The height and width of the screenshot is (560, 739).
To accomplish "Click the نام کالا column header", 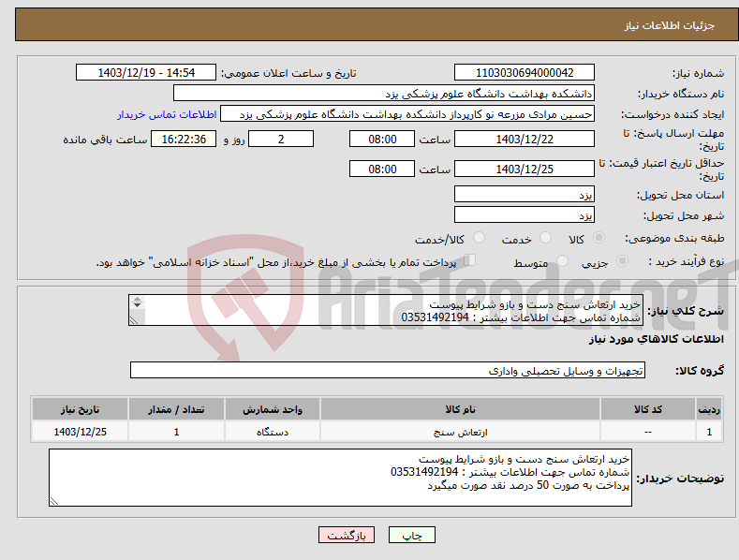I will 461,409.
